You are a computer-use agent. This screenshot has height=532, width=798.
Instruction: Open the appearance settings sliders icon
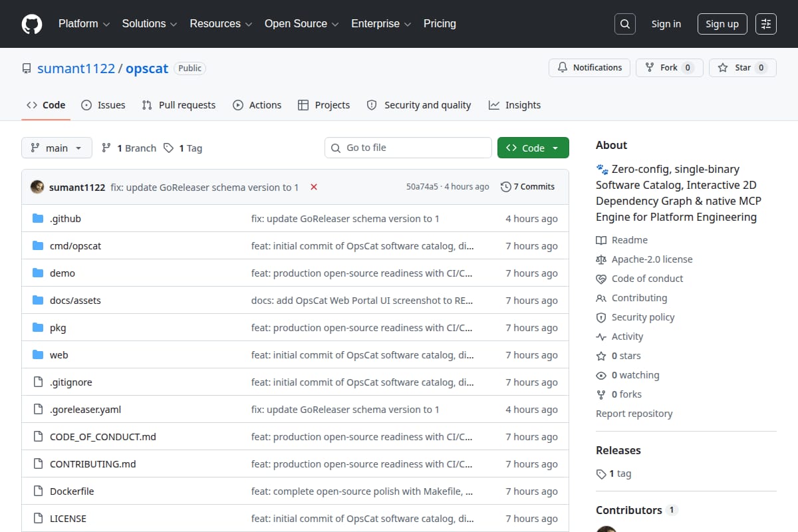pyautogui.click(x=766, y=24)
